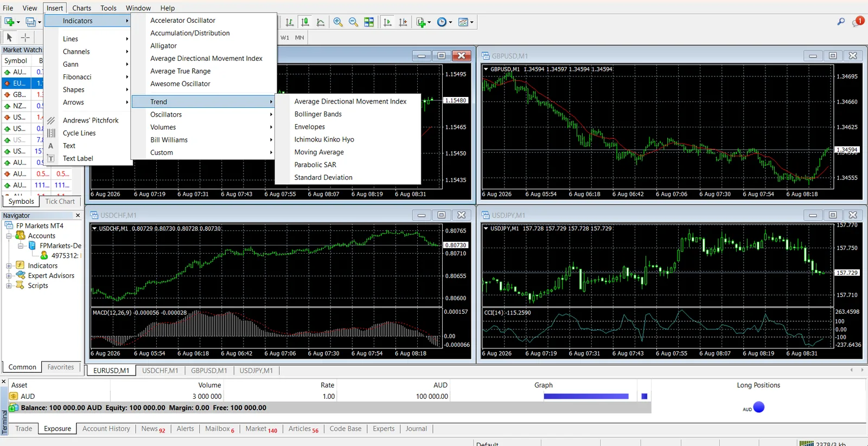
Task: Expand the Expert Advisors tree node
Action: tap(9, 275)
